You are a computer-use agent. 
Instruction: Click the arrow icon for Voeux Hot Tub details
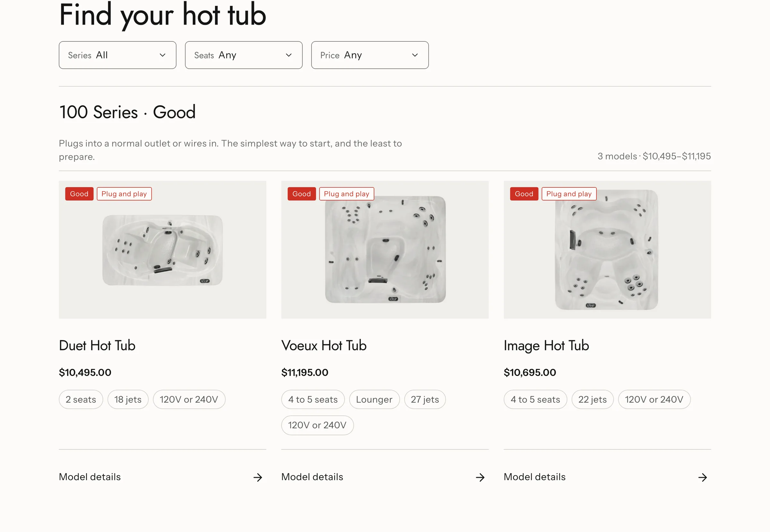point(480,477)
